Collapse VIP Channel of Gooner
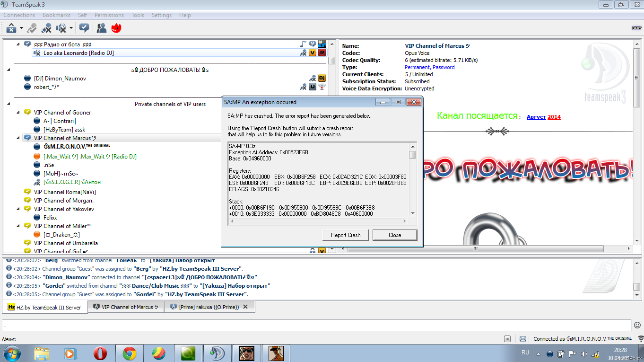 [x=18, y=112]
